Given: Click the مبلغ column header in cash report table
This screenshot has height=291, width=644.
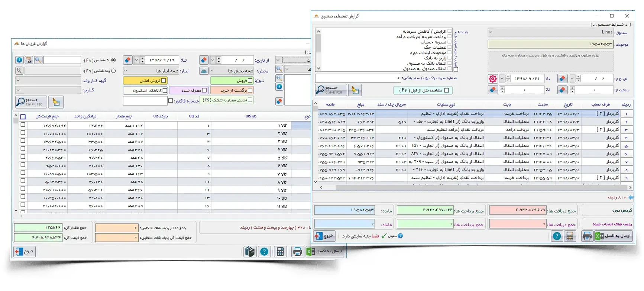Looking at the screenshot, I should pos(360,104).
